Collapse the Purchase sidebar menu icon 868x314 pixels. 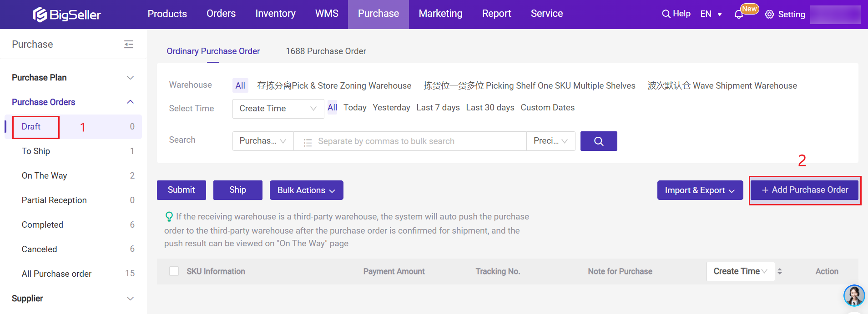129,44
